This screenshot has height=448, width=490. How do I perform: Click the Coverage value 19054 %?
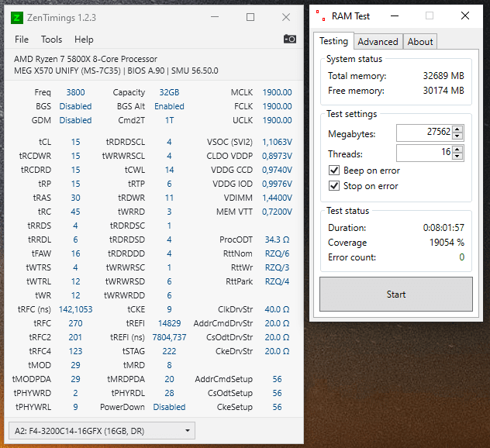(x=447, y=243)
